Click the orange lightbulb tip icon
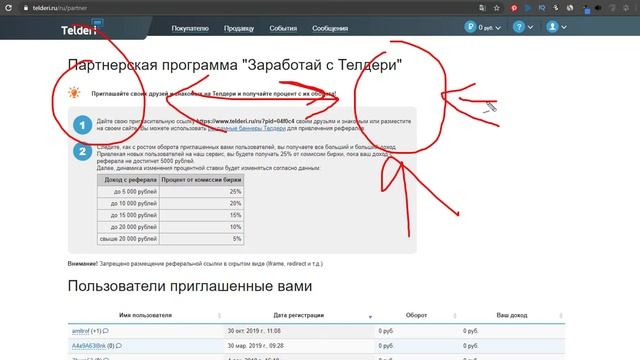Viewport: 640px width, 360px height. pos(74,93)
